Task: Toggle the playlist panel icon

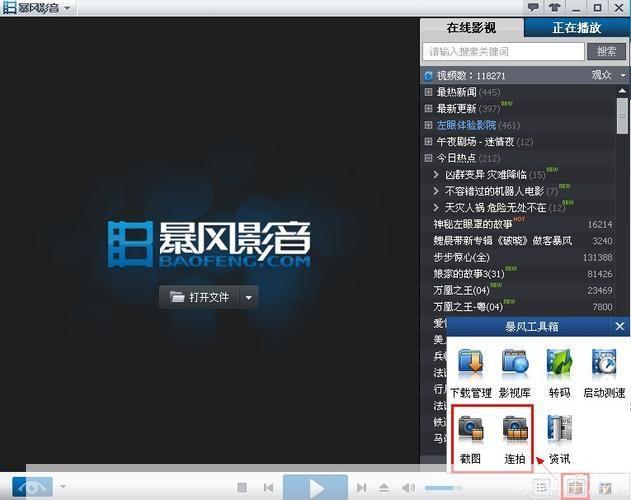Action: [542, 488]
